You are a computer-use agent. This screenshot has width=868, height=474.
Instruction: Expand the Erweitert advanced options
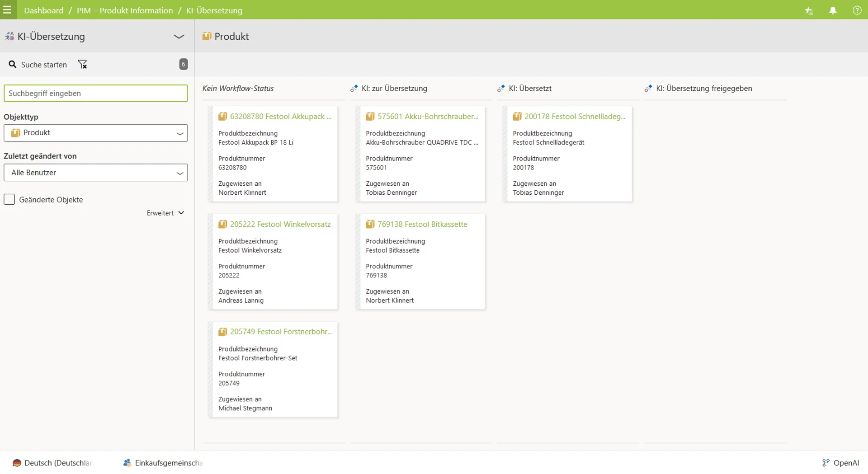[x=165, y=213]
